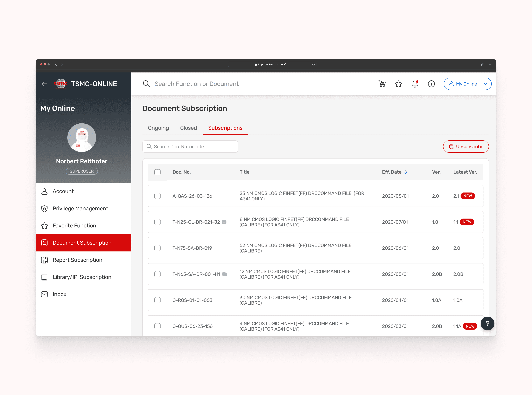The width and height of the screenshot is (532, 395).
Task: Open Privilege Management
Action: tap(84, 208)
